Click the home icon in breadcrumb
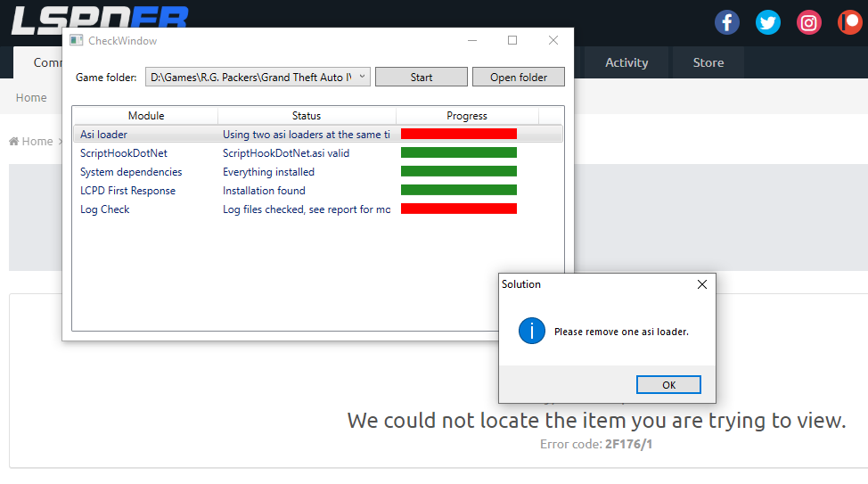 (x=14, y=141)
